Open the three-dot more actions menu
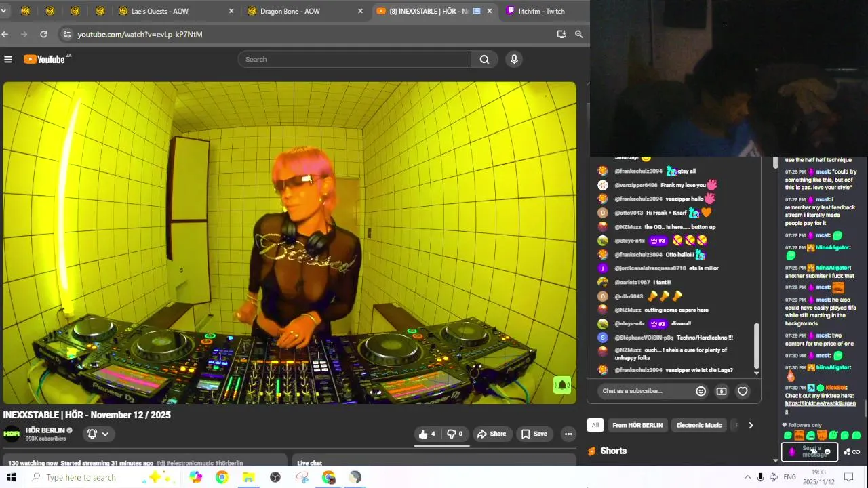The image size is (868, 488). (568, 434)
